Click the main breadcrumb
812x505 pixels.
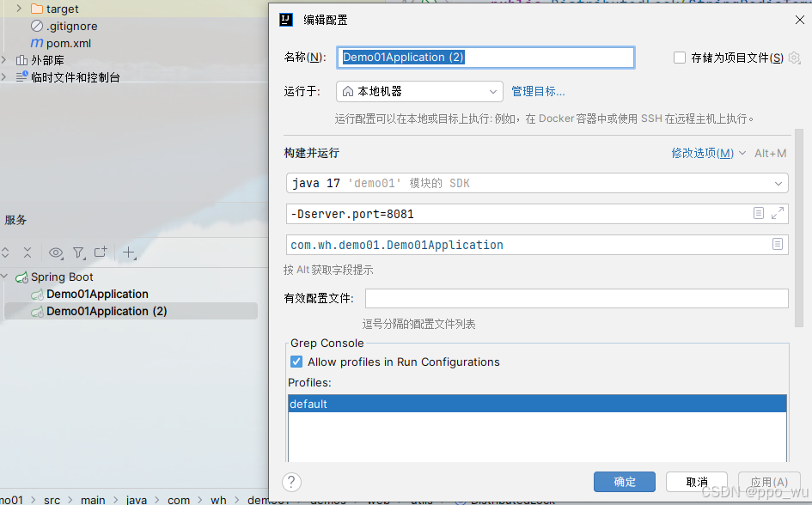93,500
